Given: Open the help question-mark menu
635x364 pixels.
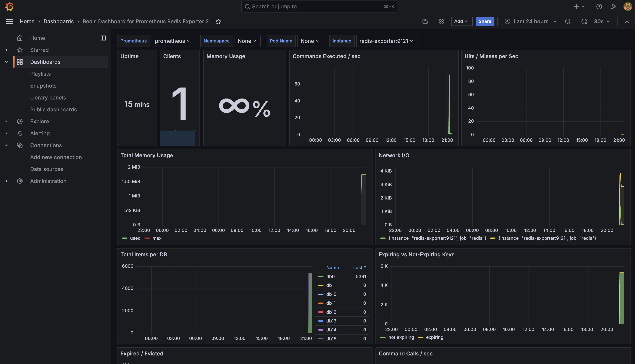Looking at the screenshot, I should [599, 7].
